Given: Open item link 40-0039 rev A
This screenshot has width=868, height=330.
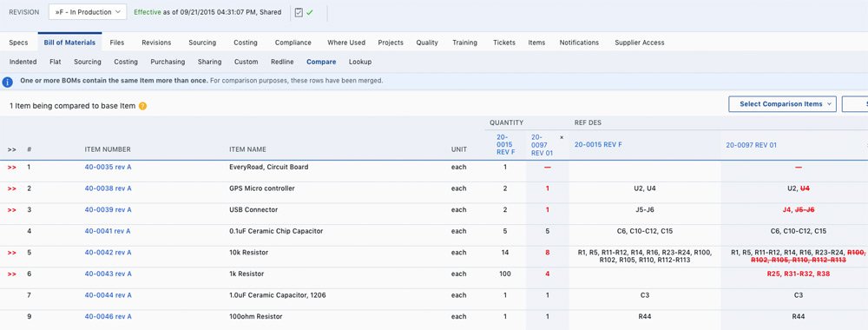Looking at the screenshot, I should pos(108,210).
